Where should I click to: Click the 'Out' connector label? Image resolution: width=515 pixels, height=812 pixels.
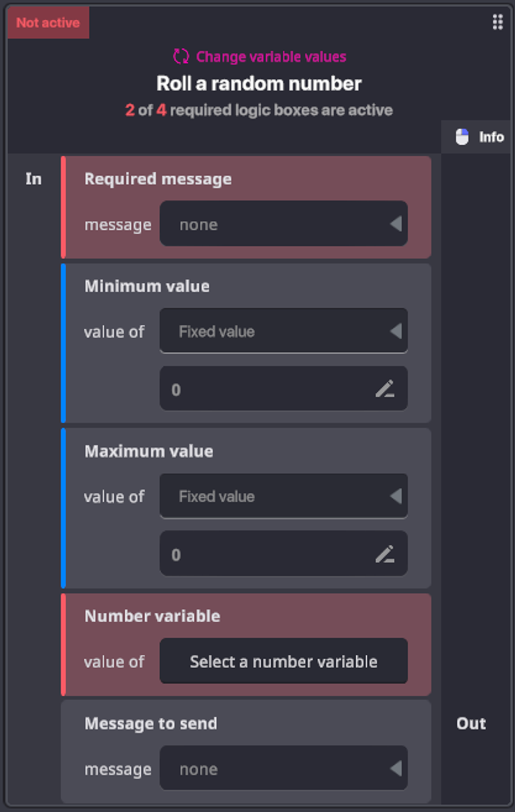[471, 723]
